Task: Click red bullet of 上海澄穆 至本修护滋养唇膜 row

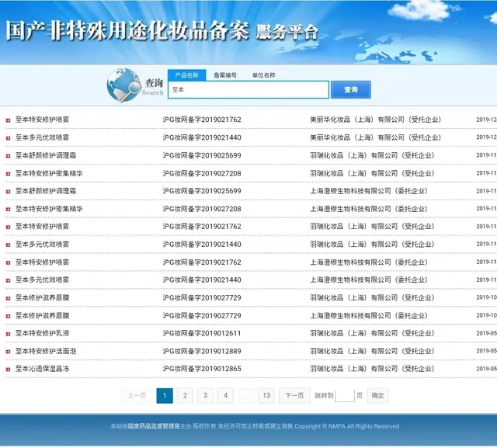Action: [x=9, y=316]
